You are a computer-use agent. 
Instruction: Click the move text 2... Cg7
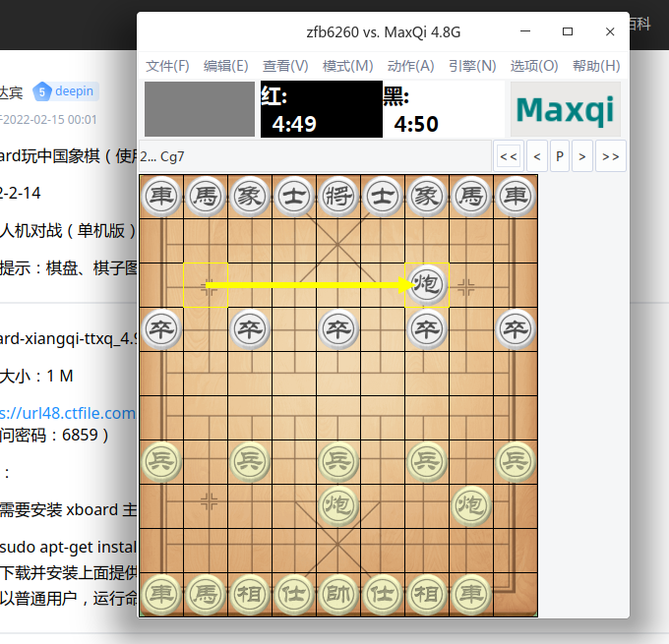(x=162, y=156)
